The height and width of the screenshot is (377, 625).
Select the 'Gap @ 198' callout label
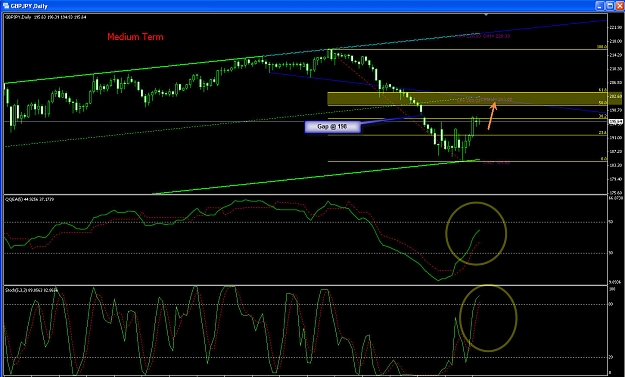332,127
